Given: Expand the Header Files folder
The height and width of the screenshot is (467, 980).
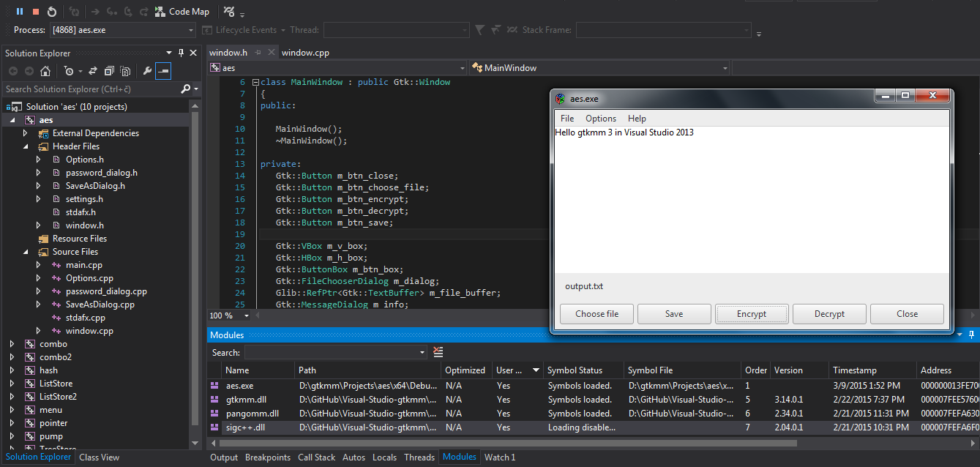Looking at the screenshot, I should tap(25, 146).
